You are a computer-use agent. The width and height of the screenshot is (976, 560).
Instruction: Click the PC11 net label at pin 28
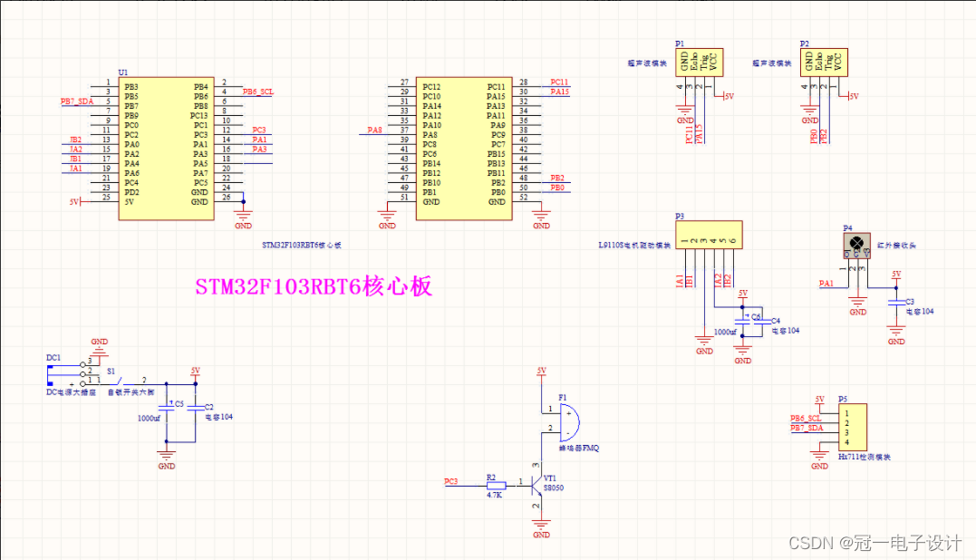click(x=559, y=82)
